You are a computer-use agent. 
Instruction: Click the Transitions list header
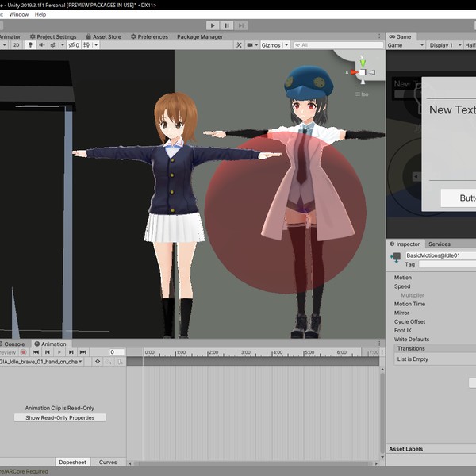[x=435, y=348]
